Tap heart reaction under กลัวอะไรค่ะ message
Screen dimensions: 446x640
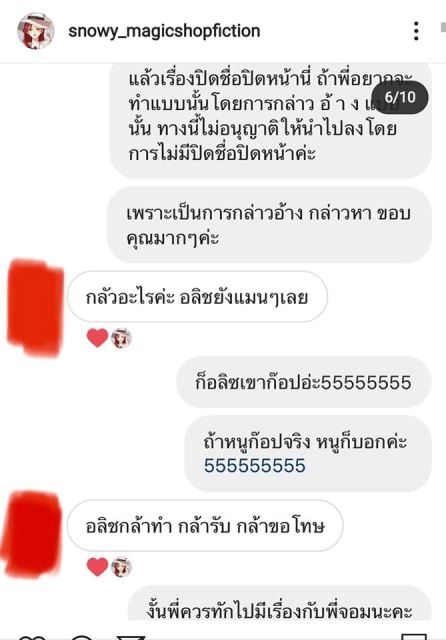97,338
